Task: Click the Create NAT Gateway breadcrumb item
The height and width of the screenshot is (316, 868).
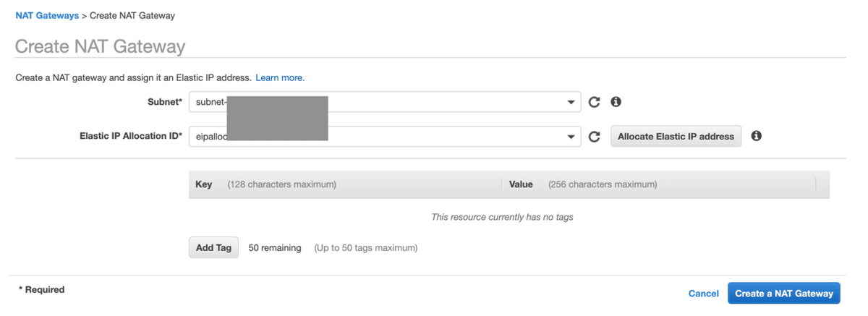Action: point(132,15)
